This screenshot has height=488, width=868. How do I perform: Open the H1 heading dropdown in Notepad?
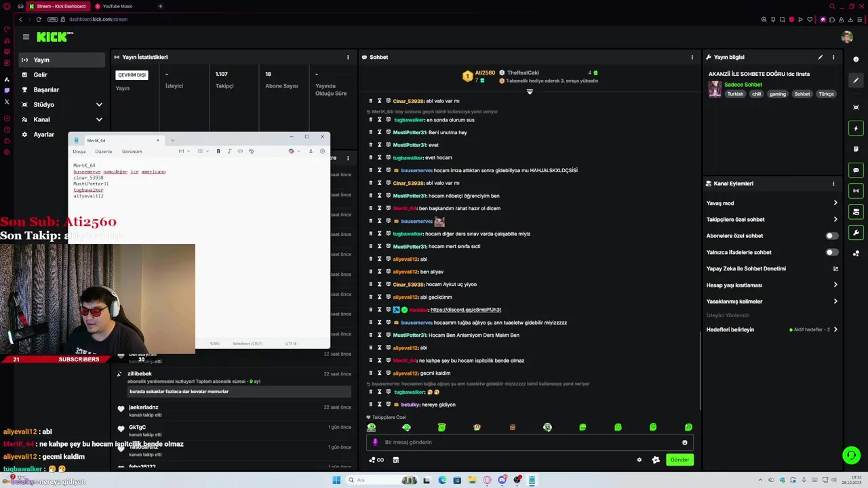coord(184,151)
